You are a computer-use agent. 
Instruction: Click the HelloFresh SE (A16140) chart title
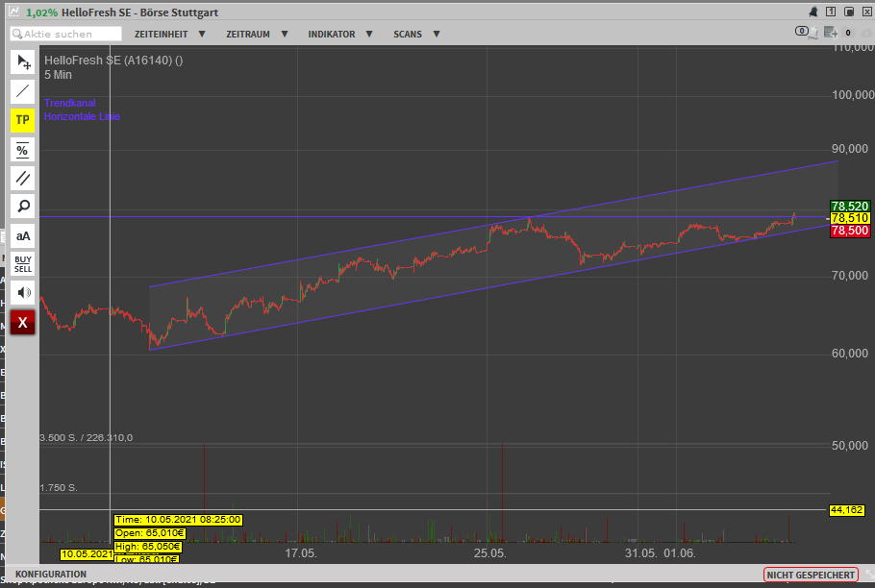click(113, 61)
